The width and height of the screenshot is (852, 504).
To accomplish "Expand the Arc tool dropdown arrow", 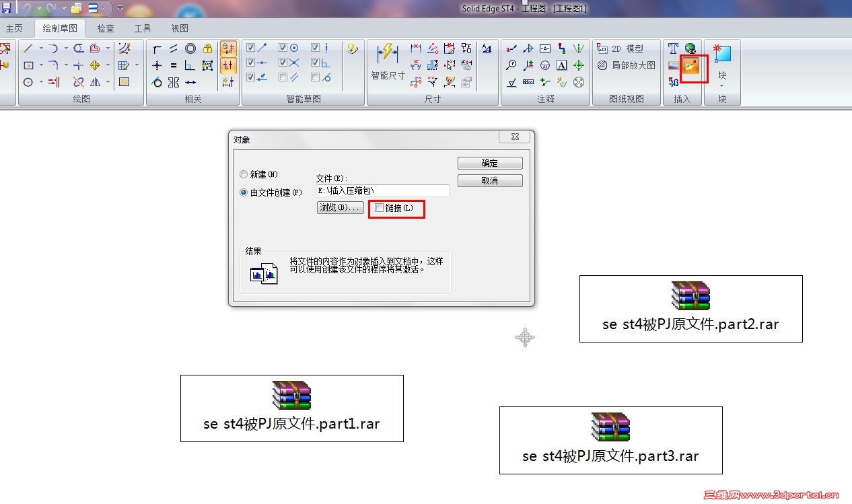I will [x=65, y=48].
